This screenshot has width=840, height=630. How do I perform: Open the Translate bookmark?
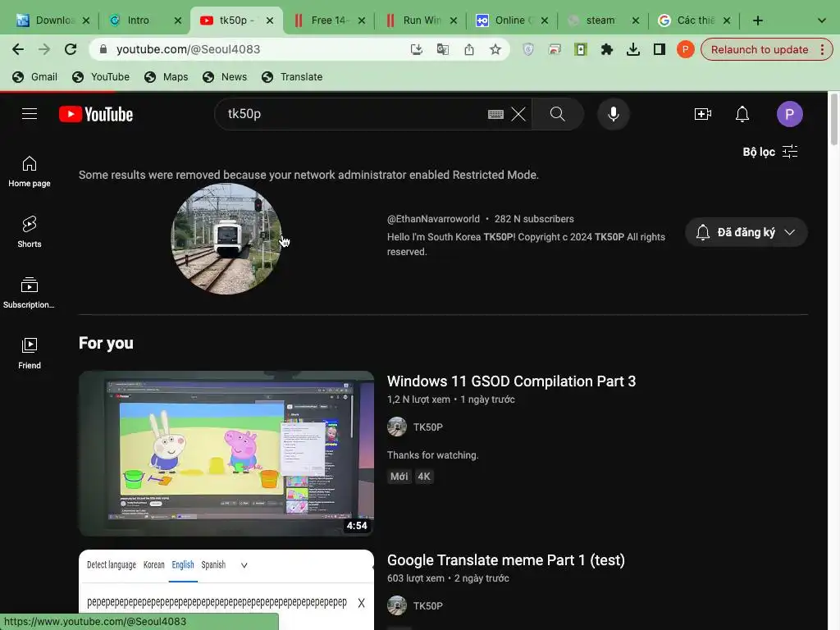(292, 77)
